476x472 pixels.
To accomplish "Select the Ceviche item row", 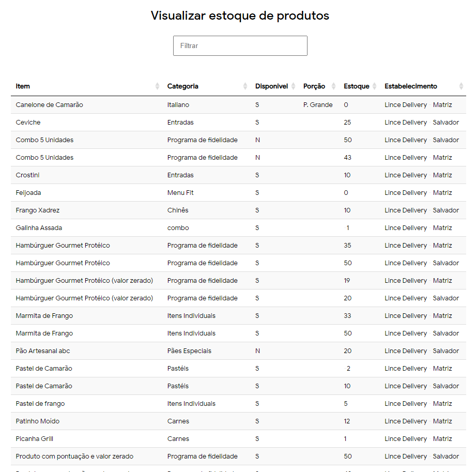I will coord(28,123).
